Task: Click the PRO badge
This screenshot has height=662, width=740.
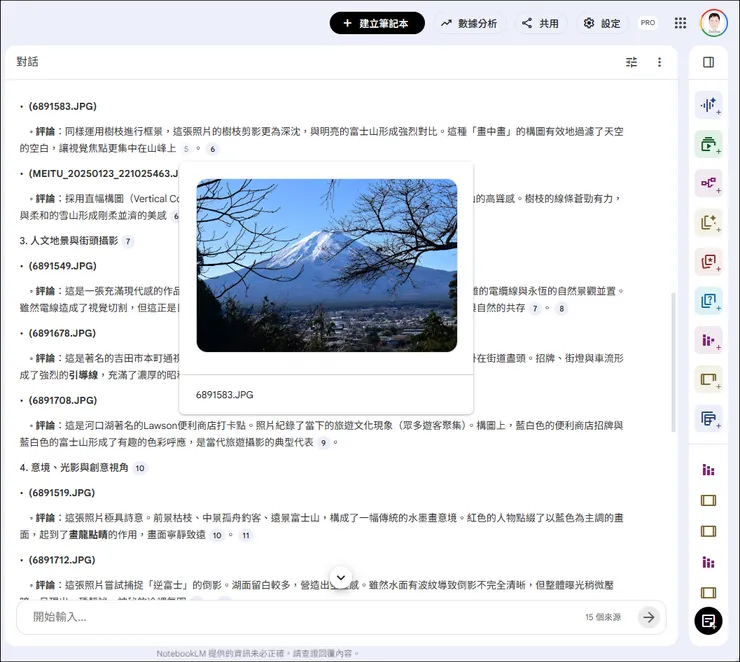Action: pyautogui.click(x=648, y=23)
